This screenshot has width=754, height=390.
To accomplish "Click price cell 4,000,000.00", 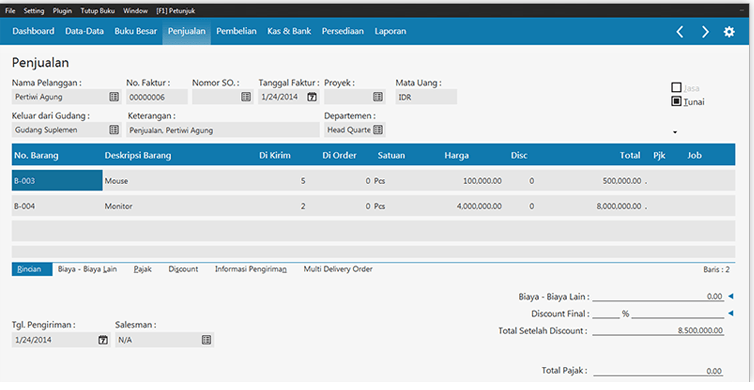I will click(x=479, y=206).
